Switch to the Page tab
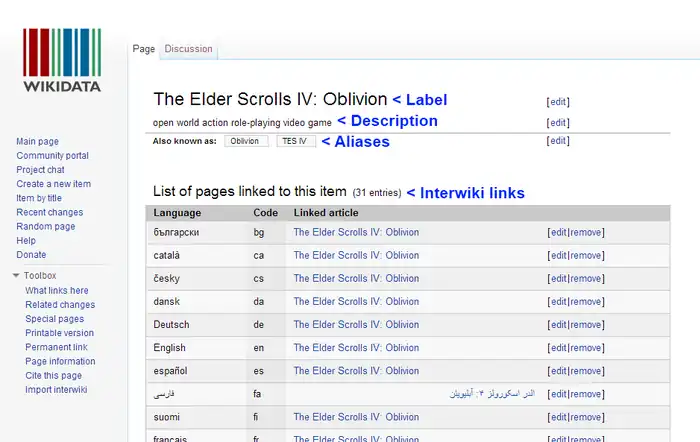 (x=144, y=48)
